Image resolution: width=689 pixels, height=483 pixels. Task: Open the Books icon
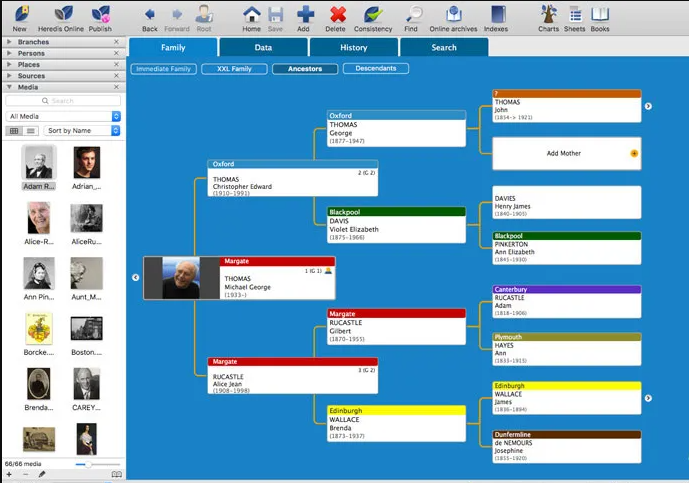600,14
